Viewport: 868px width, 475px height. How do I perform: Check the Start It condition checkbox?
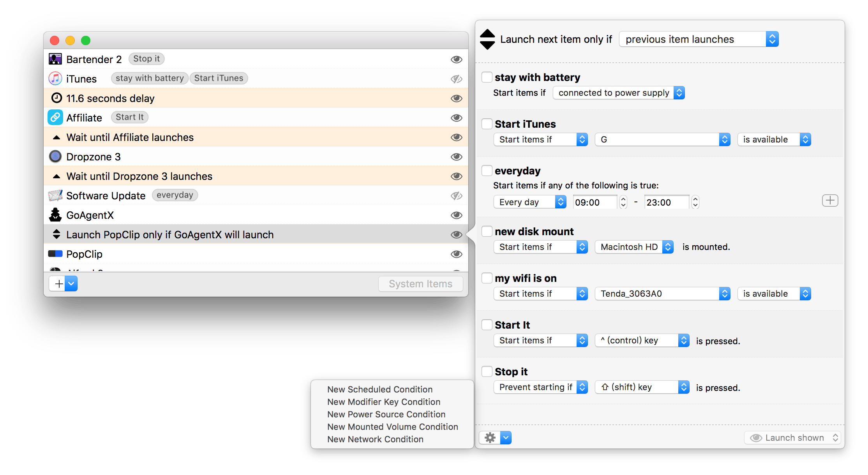pos(487,325)
